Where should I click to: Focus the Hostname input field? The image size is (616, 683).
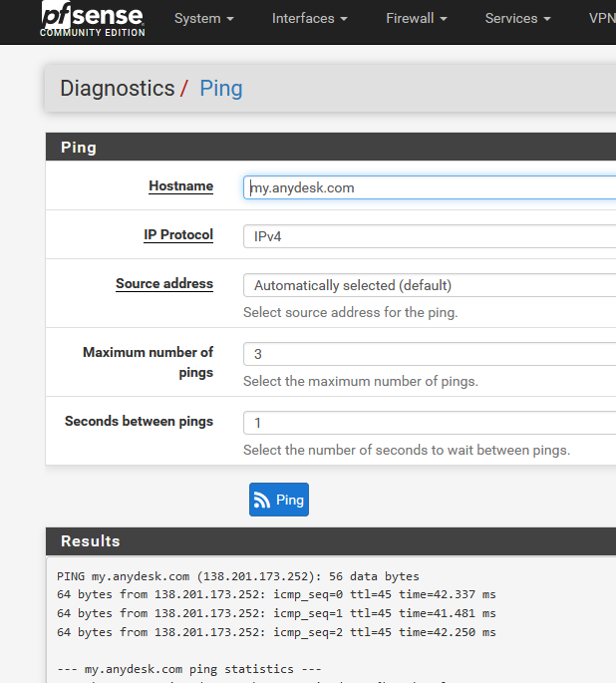[x=430, y=187]
